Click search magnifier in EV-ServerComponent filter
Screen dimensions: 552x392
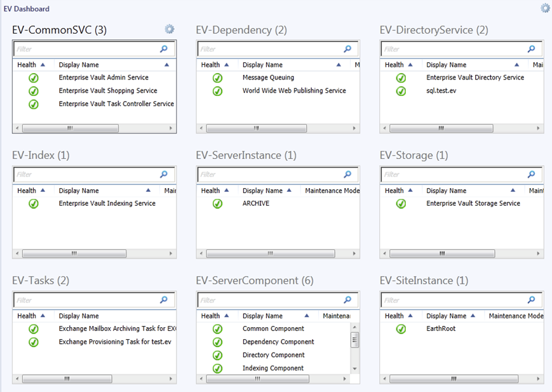pyautogui.click(x=347, y=300)
